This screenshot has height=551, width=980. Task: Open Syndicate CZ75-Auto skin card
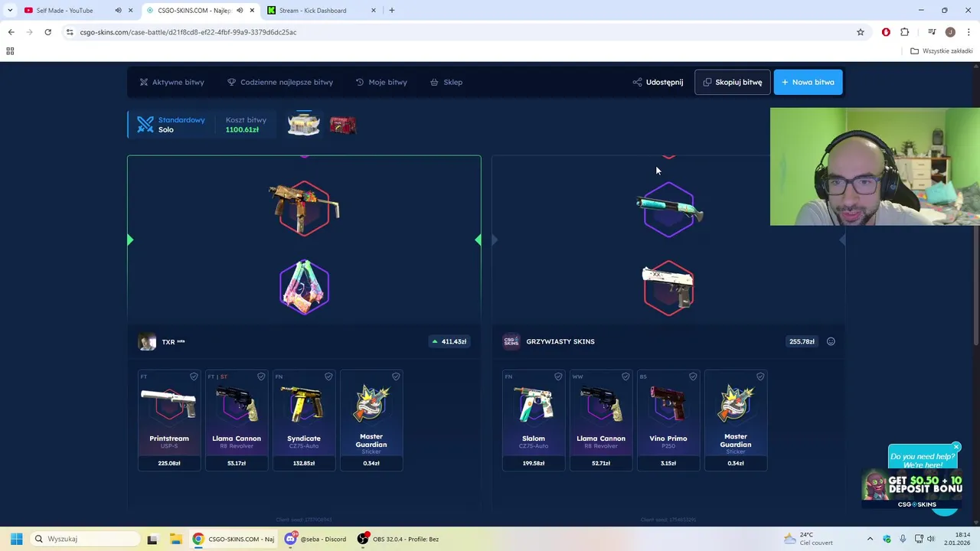point(304,420)
